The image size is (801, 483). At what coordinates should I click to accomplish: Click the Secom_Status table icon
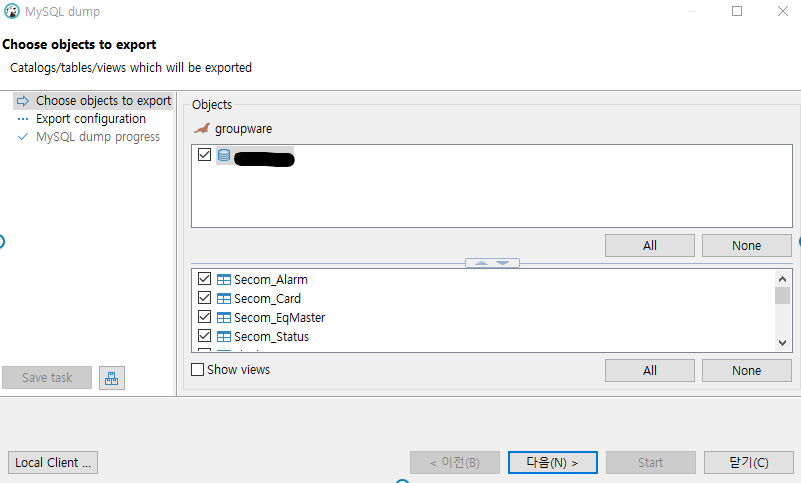coord(224,337)
